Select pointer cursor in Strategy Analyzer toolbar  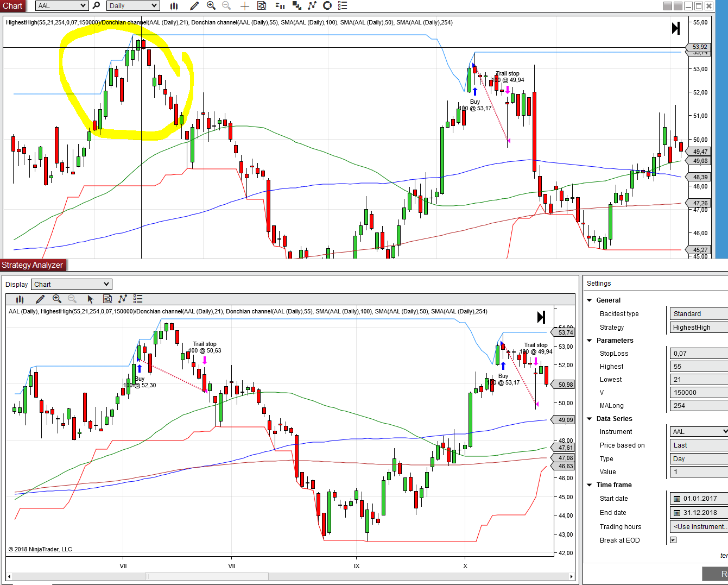(91, 299)
